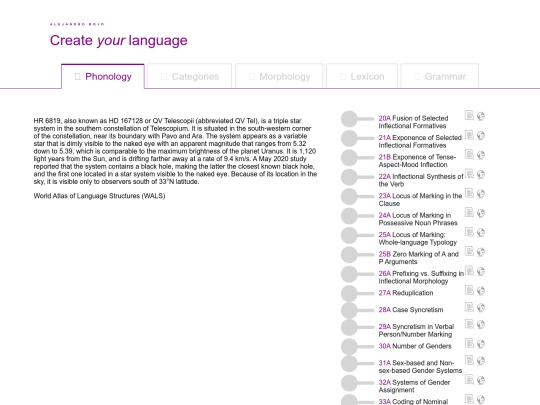Switch to the Categories tab
This screenshot has width=540, height=405.
tap(189, 76)
